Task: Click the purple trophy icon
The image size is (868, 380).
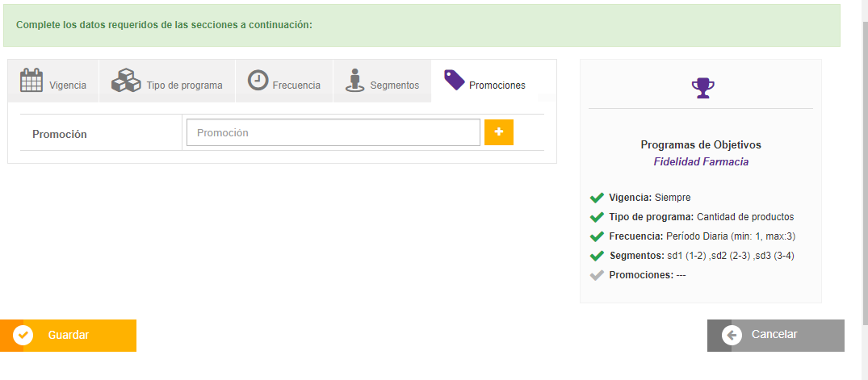Action: point(701,88)
